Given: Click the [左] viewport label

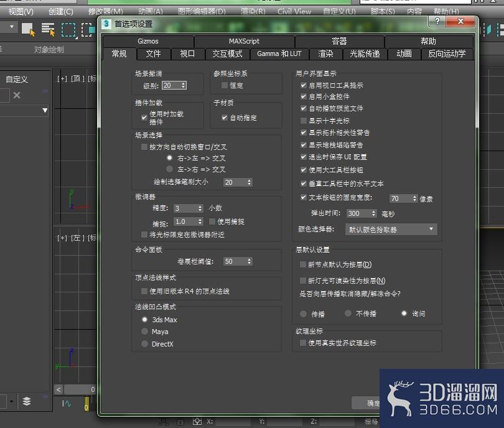Looking at the screenshot, I should [77, 238].
